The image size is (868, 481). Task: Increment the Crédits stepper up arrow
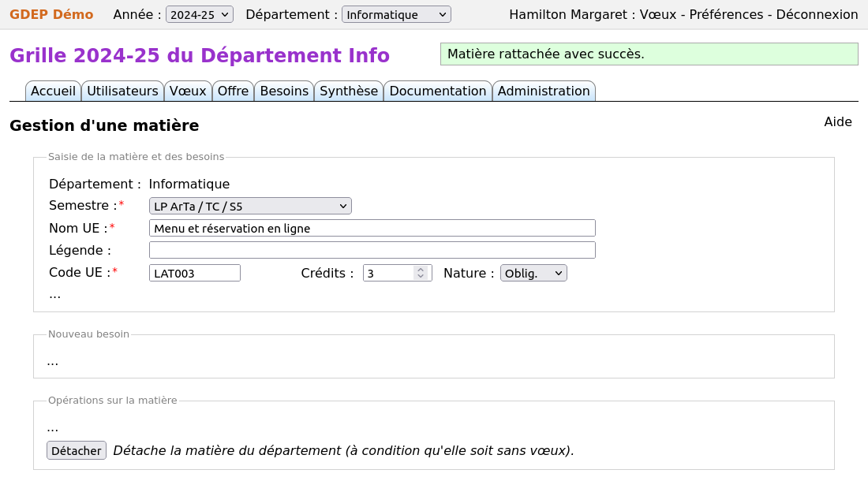coord(421,270)
